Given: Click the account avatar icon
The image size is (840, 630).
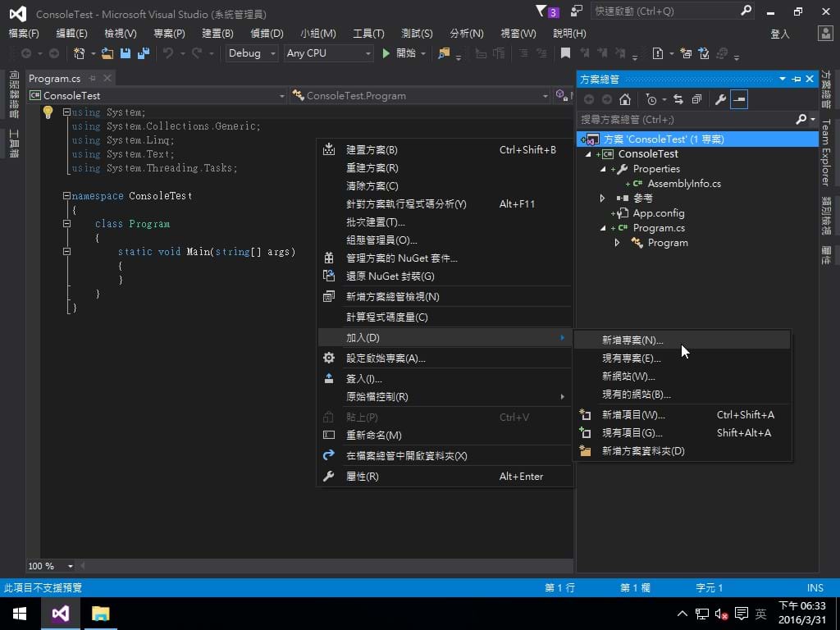Looking at the screenshot, I should 825,33.
